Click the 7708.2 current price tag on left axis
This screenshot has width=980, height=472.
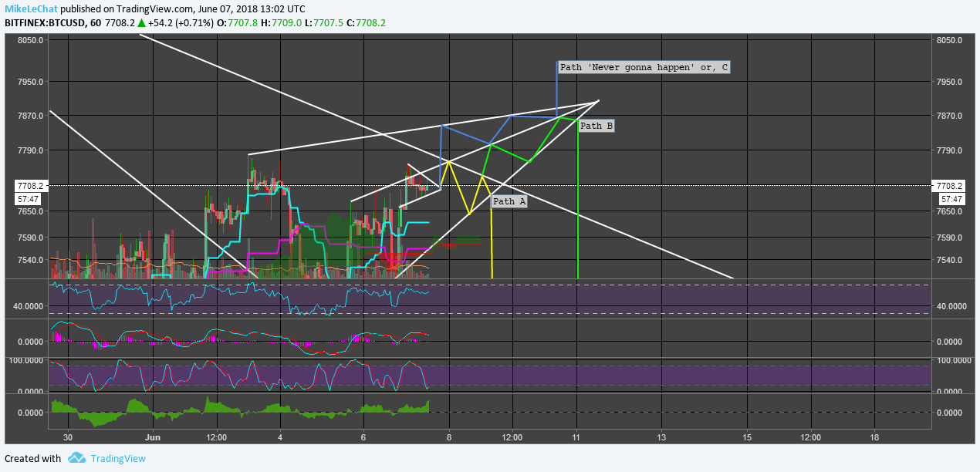(32, 186)
